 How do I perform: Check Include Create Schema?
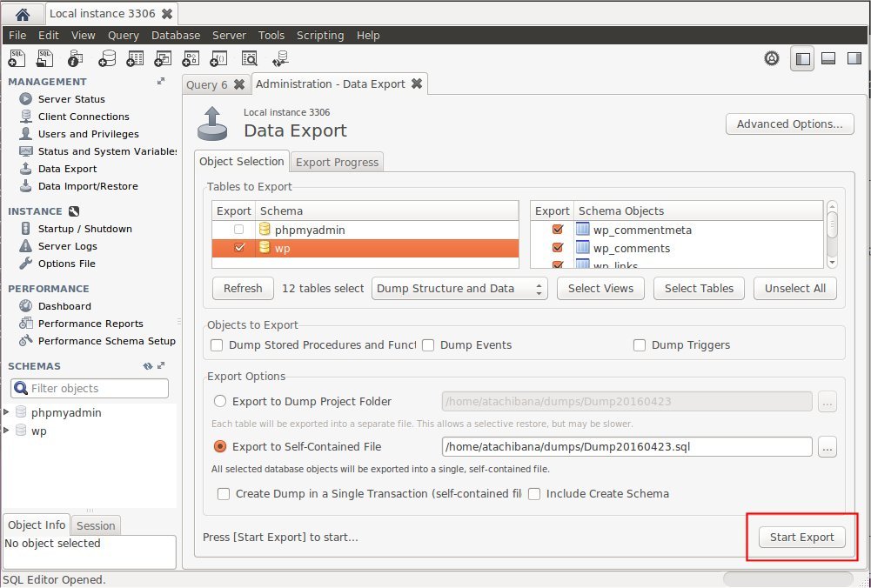tap(533, 493)
